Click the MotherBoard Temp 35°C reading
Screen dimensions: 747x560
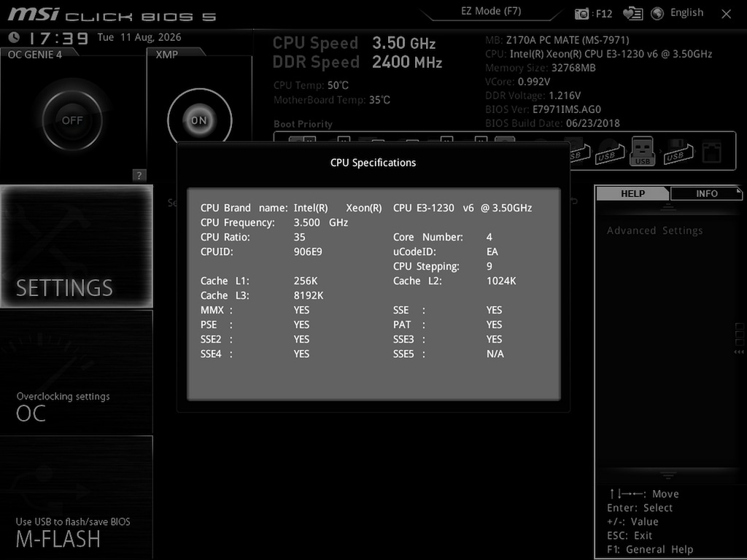coord(332,100)
